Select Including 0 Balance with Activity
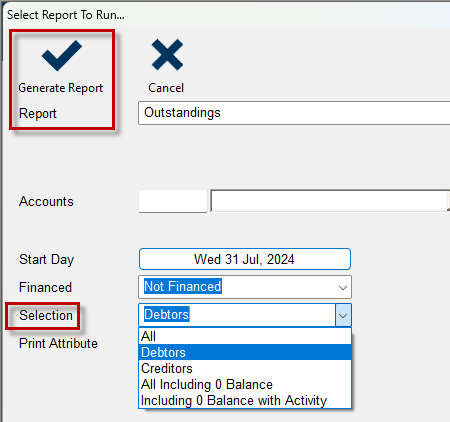Screen dimensions: 450x422 (x=245, y=400)
